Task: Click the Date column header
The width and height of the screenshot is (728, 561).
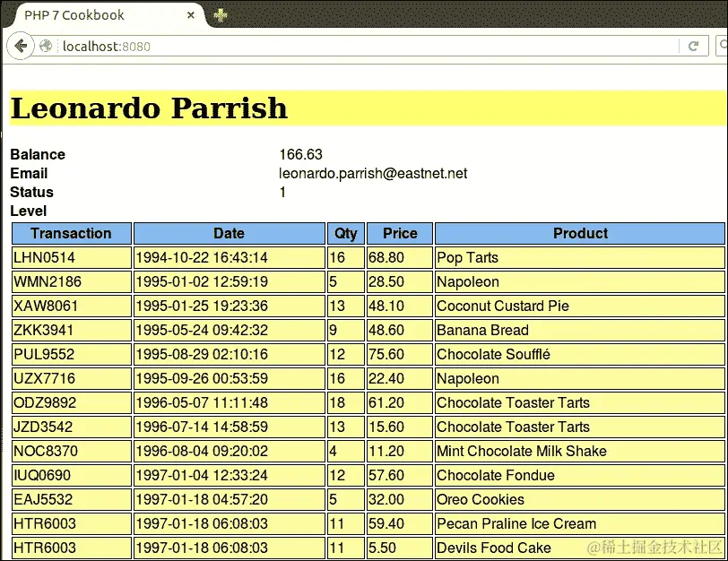Action: coord(230,233)
